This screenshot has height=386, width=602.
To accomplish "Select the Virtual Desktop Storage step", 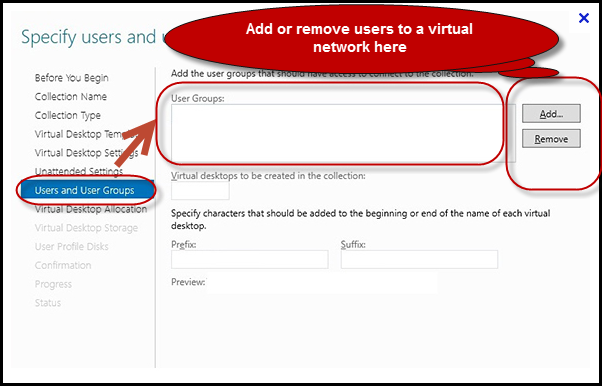I will [86, 228].
